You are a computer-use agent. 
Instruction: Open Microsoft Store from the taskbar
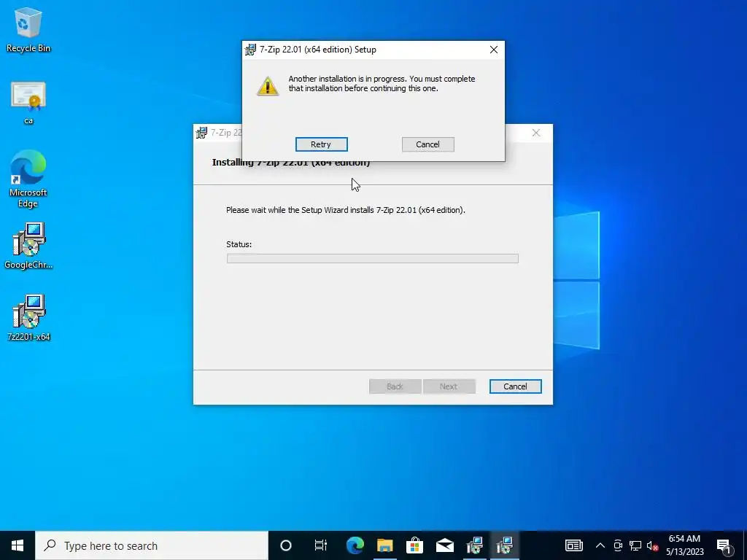tap(415, 545)
